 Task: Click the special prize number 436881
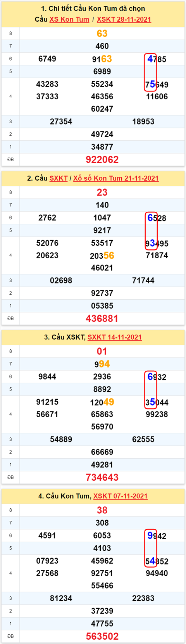click(x=102, y=319)
